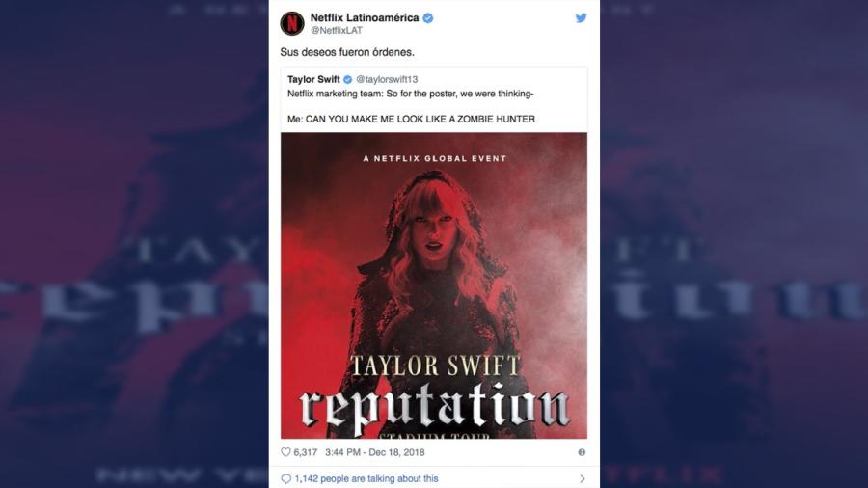
Task: Open '1,142 people are talking about this'
Action: coord(366,478)
